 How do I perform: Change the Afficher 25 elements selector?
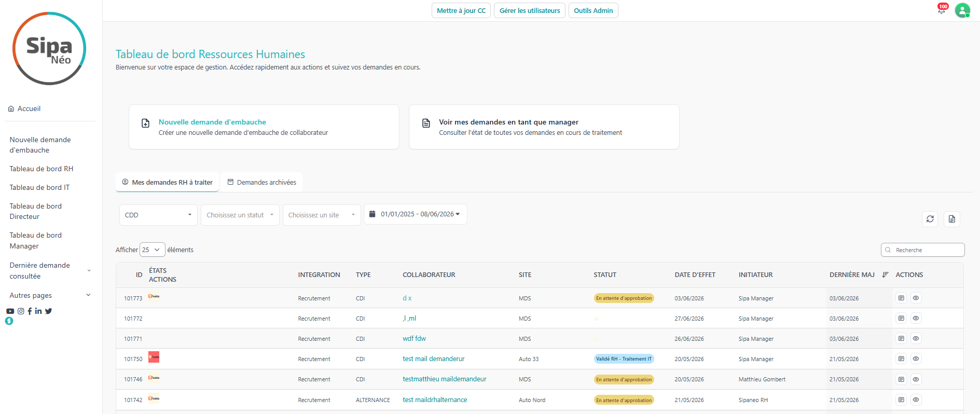152,250
